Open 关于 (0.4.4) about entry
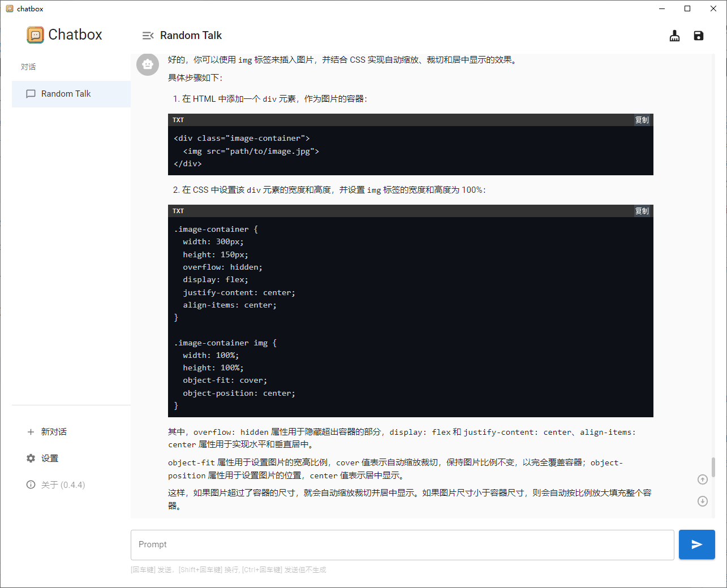727x588 pixels. click(71, 485)
